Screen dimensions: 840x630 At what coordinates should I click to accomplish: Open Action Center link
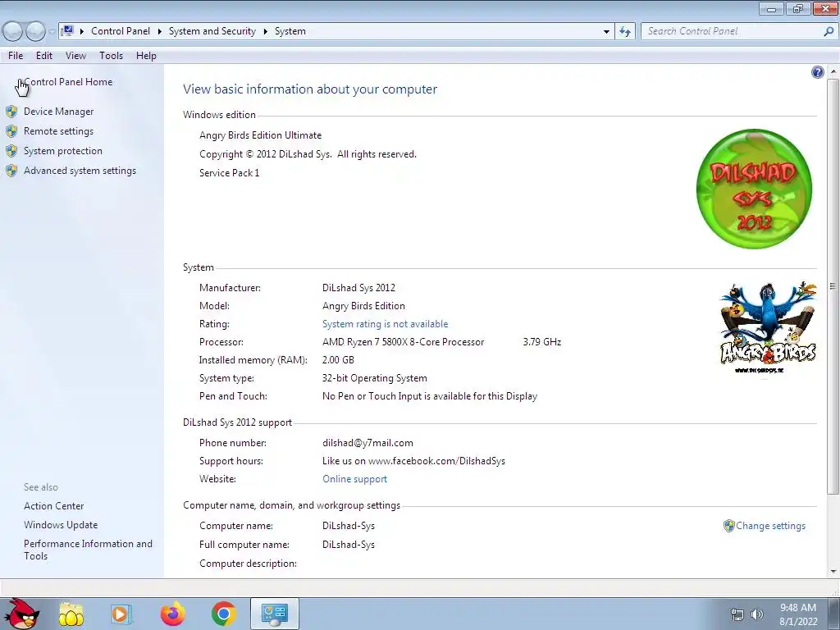53,506
